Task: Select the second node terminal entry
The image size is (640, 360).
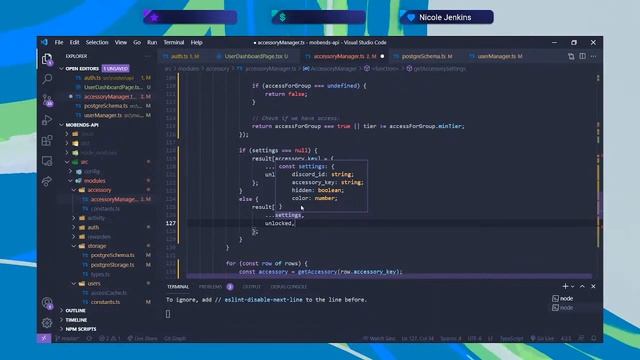Action: click(x=563, y=307)
